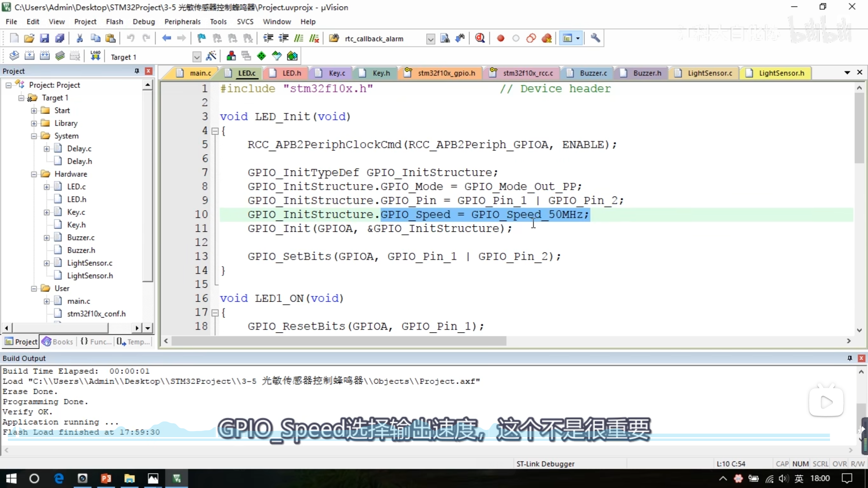Viewport: 868px width, 488px height.
Task: Toggle the Build Output pin icon
Action: pyautogui.click(x=850, y=358)
